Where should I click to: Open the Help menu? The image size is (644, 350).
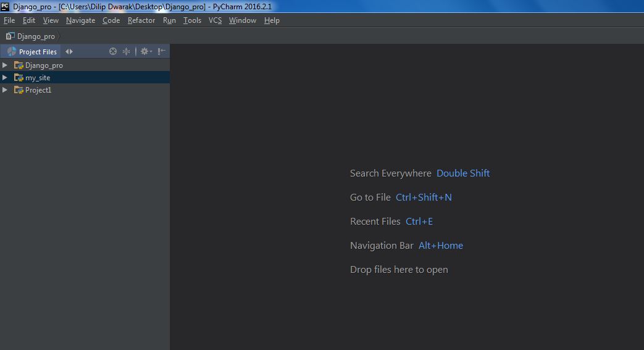coord(272,20)
